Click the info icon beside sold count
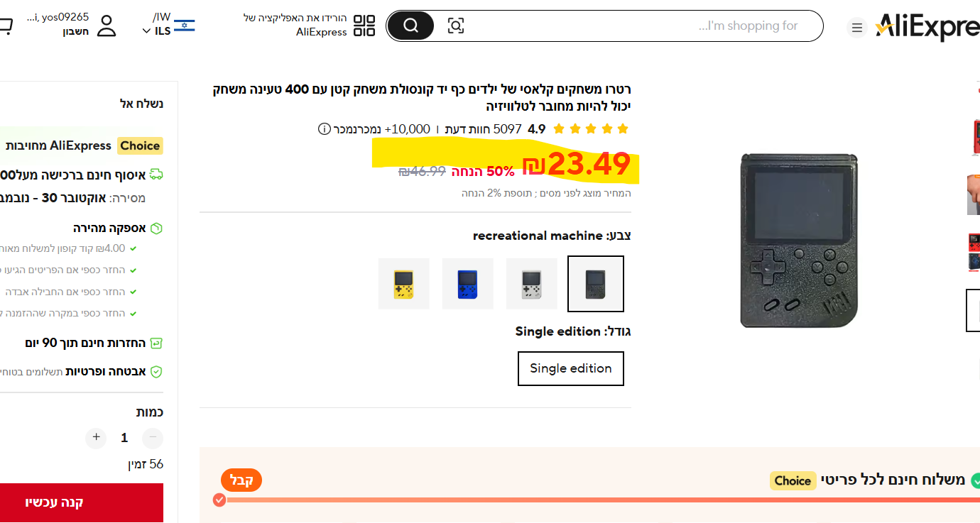 tap(324, 129)
